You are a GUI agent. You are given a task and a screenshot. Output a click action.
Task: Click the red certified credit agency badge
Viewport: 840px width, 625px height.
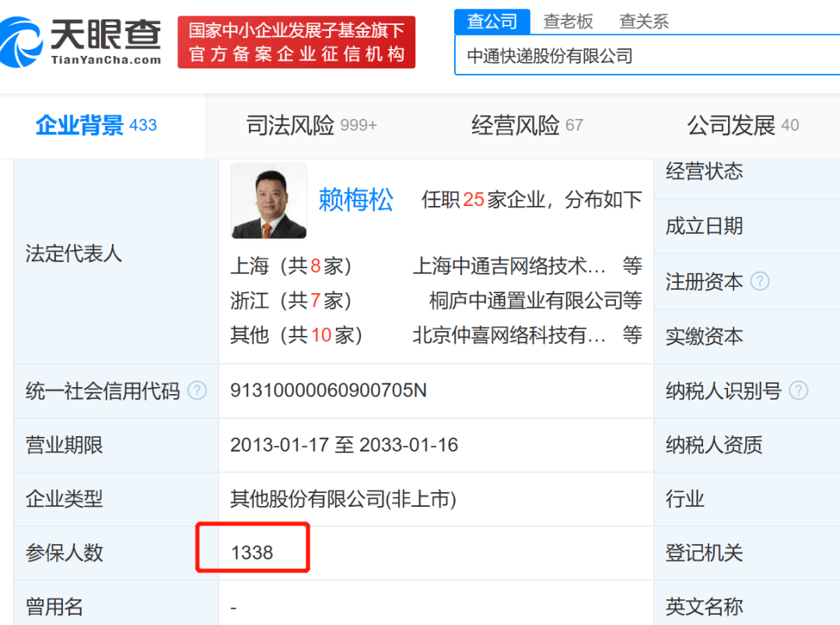tap(296, 41)
